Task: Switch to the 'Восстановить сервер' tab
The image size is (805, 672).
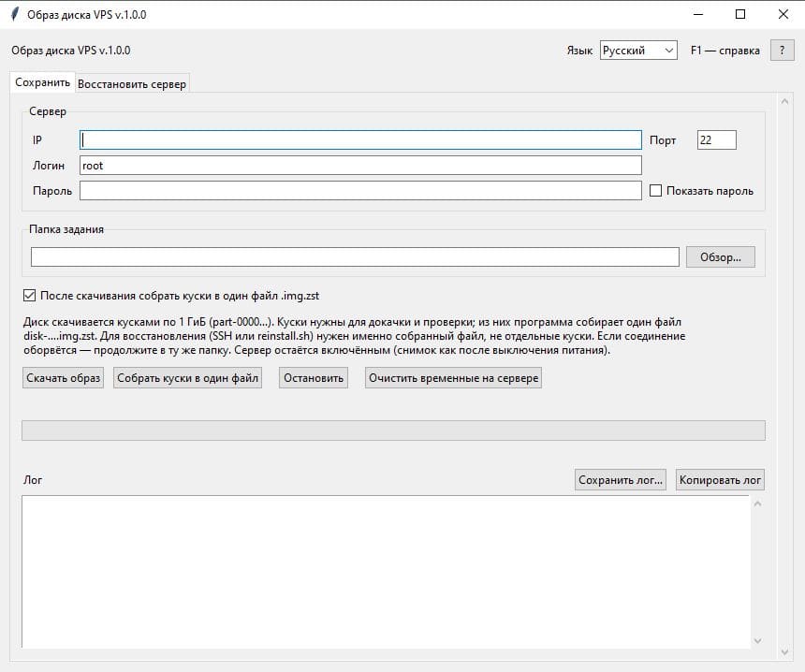Action: (x=132, y=84)
